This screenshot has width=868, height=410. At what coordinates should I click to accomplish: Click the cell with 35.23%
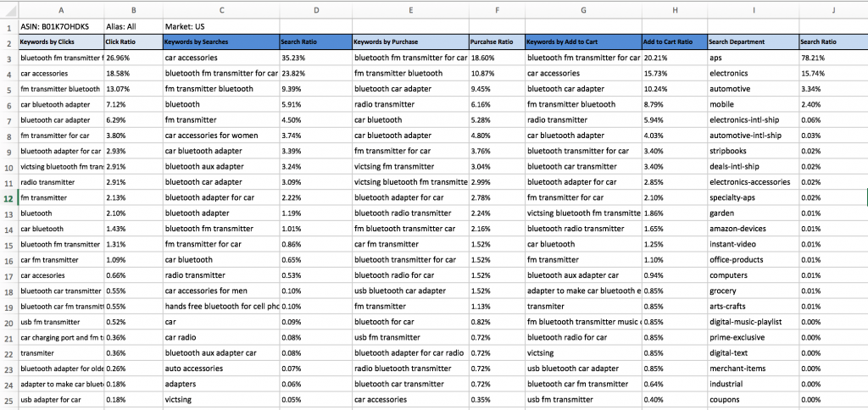coord(316,58)
